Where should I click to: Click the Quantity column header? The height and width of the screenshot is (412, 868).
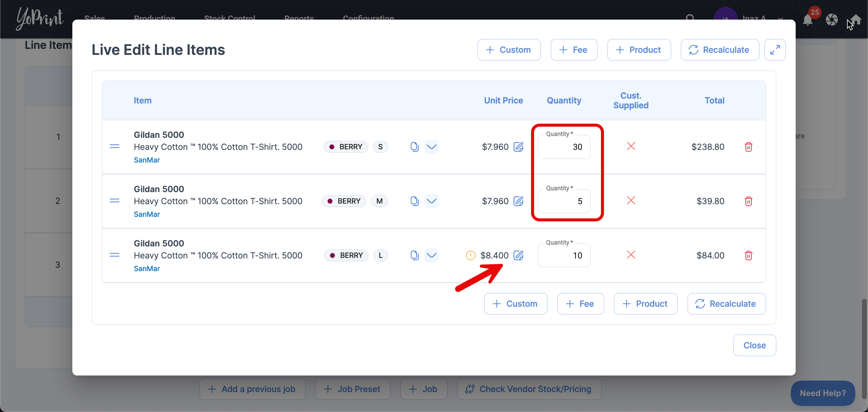click(x=564, y=100)
